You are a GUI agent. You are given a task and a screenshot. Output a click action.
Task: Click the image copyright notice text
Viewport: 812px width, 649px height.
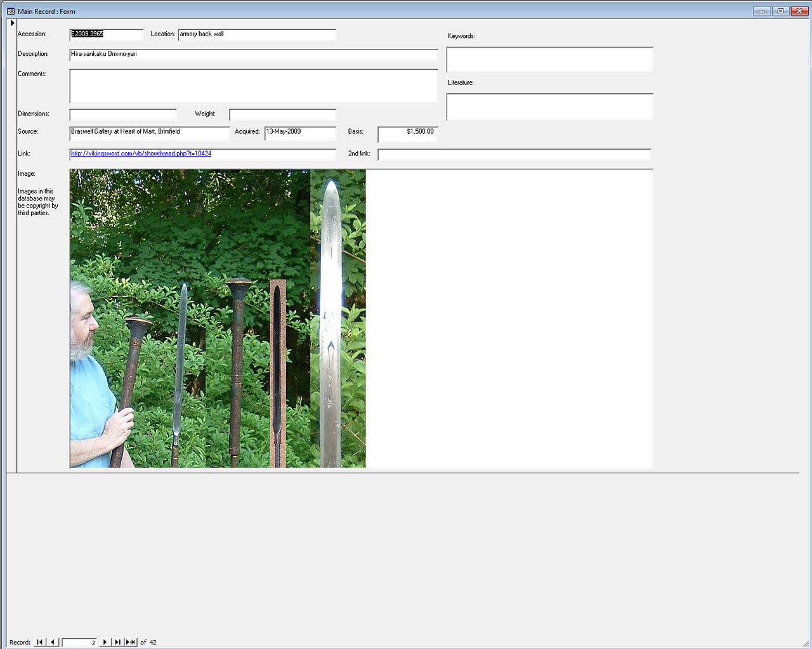(37, 202)
